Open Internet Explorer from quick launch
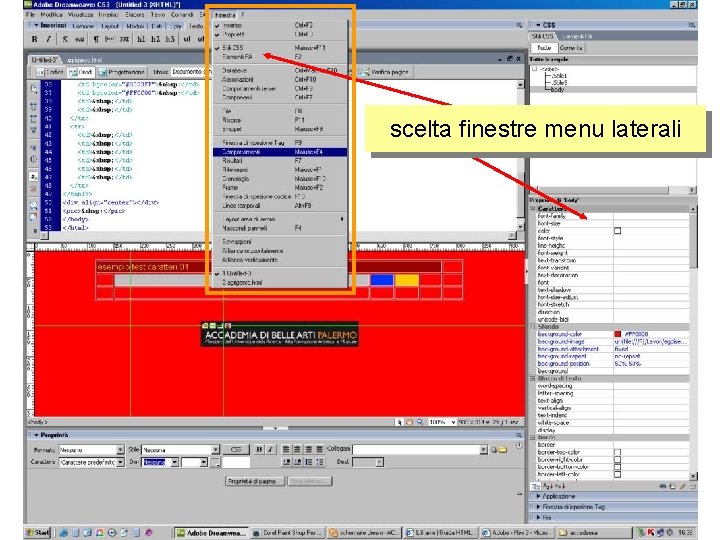 point(63,533)
